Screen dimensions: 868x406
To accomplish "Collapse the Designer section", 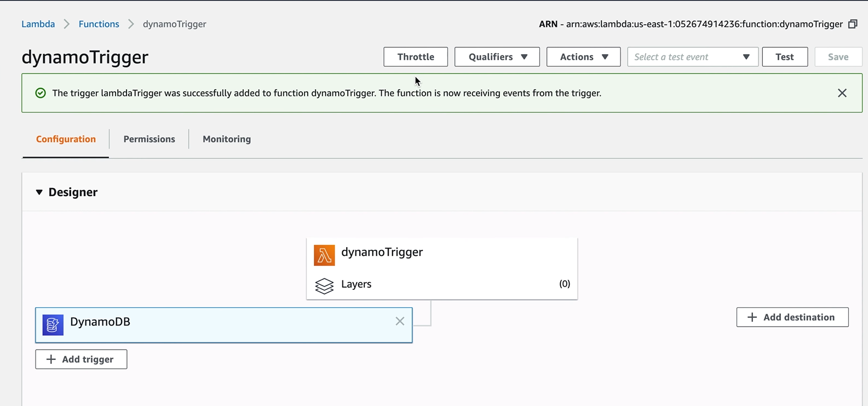I will [x=39, y=192].
